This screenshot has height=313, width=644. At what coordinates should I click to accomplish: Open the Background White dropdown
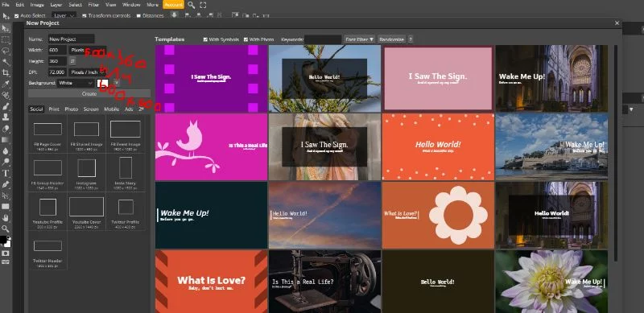click(76, 83)
